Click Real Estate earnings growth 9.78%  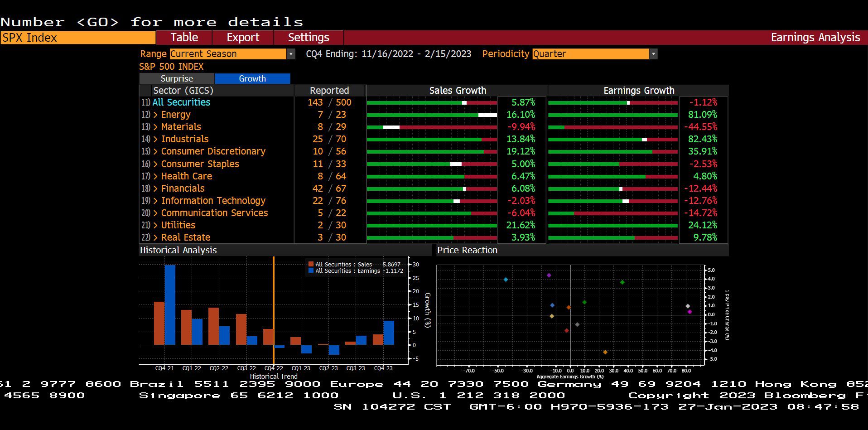pos(705,237)
